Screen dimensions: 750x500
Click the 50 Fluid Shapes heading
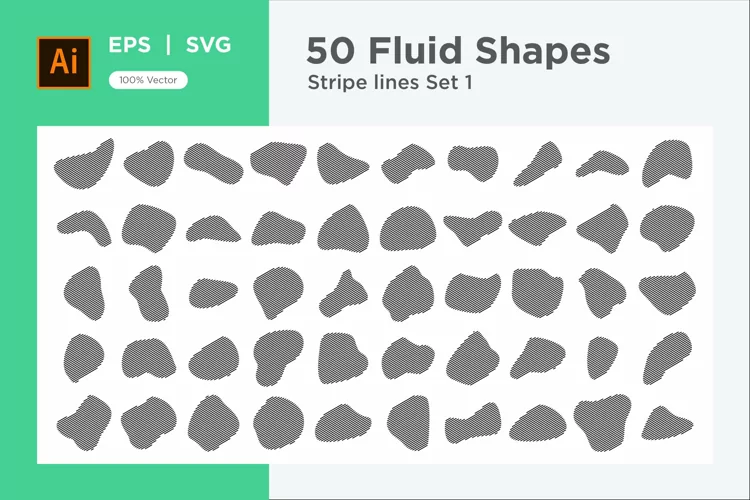click(458, 51)
